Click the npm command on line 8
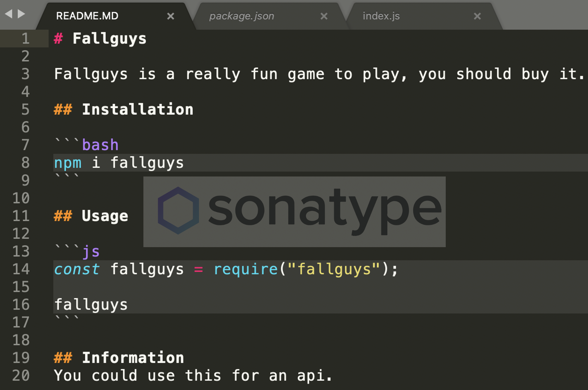 [68, 163]
